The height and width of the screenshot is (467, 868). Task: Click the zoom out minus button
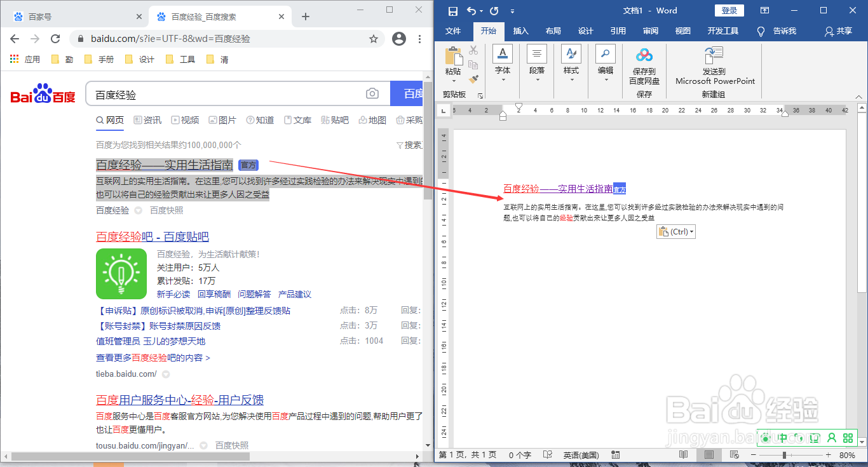click(x=753, y=455)
